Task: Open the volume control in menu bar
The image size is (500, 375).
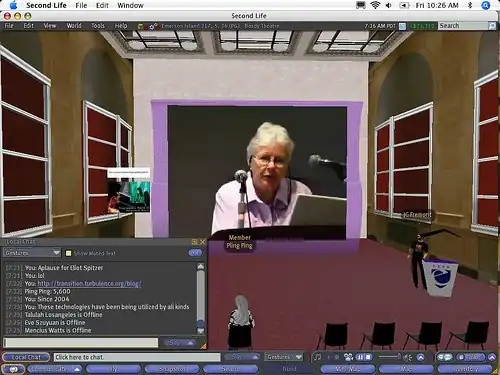Action: click(389, 5)
